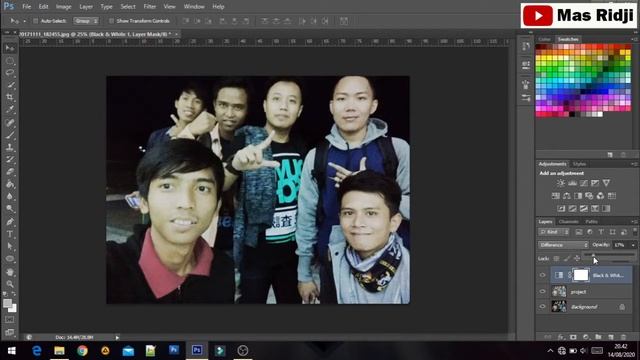Open the Swatches panel flyout menu

click(634, 39)
